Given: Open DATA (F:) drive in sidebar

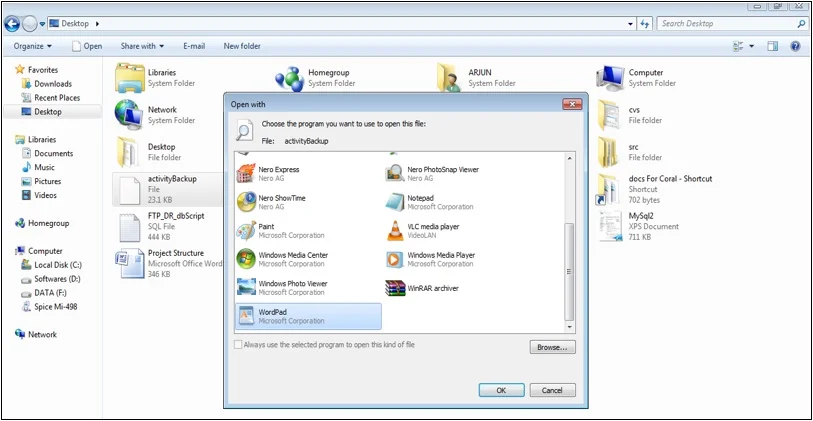Looking at the screenshot, I should coord(44,293).
